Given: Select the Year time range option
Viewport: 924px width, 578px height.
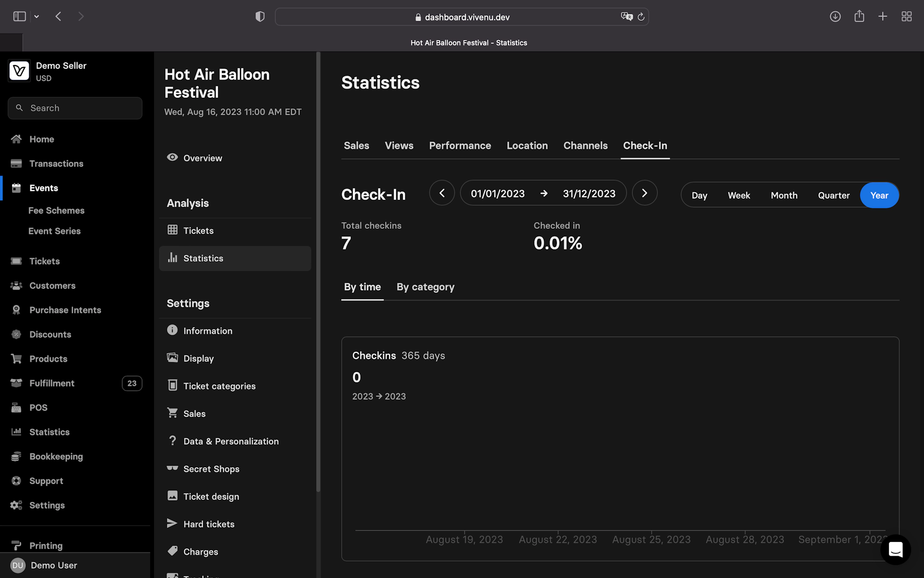Looking at the screenshot, I should tap(879, 195).
